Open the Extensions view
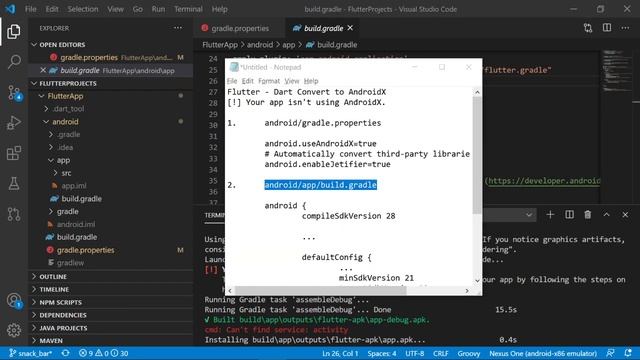The width and height of the screenshot is (640, 360). point(13,153)
